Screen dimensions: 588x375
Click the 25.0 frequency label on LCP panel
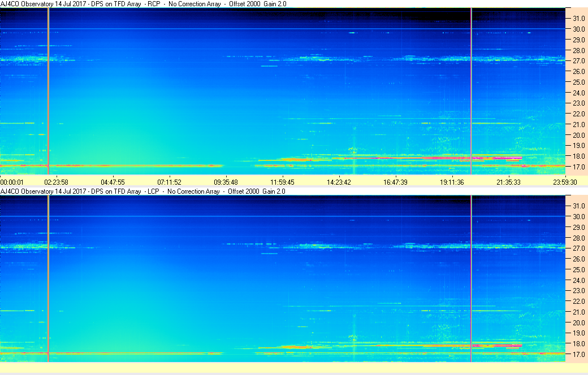click(578, 270)
